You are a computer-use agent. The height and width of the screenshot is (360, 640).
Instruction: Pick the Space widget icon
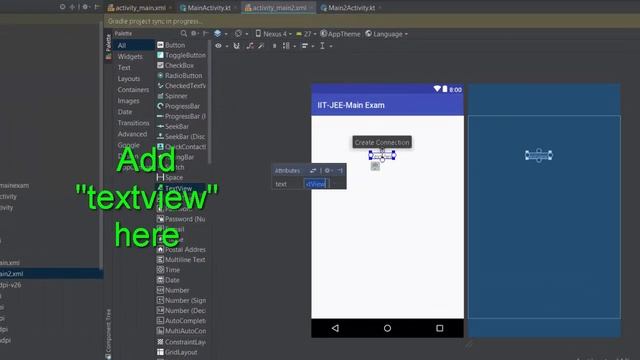[x=160, y=177]
